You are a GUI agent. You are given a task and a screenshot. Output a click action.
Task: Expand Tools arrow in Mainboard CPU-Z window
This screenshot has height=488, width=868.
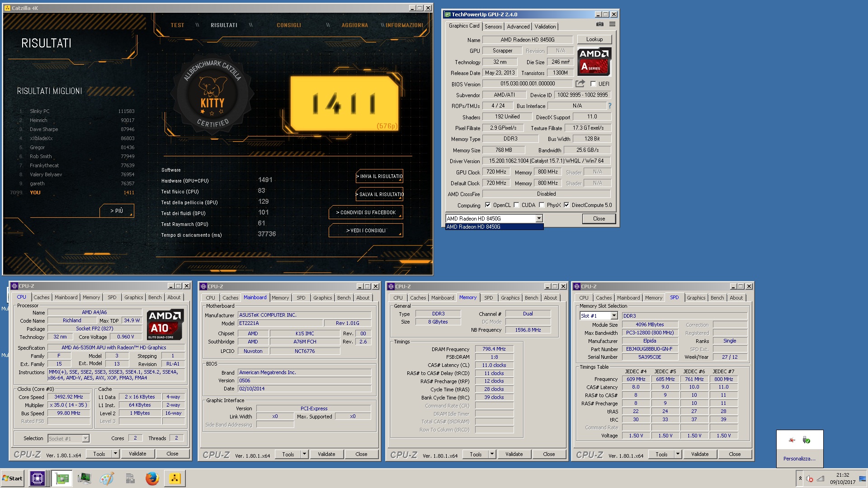(304, 454)
